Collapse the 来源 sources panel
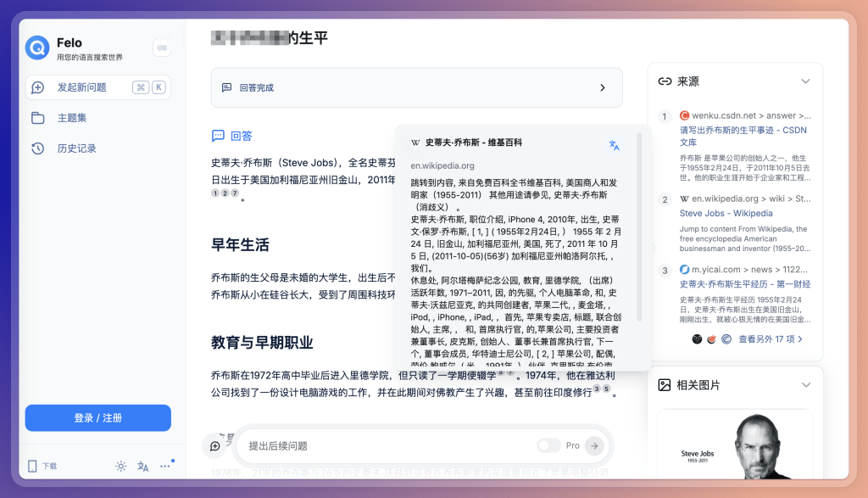This screenshot has width=868, height=498. click(805, 81)
